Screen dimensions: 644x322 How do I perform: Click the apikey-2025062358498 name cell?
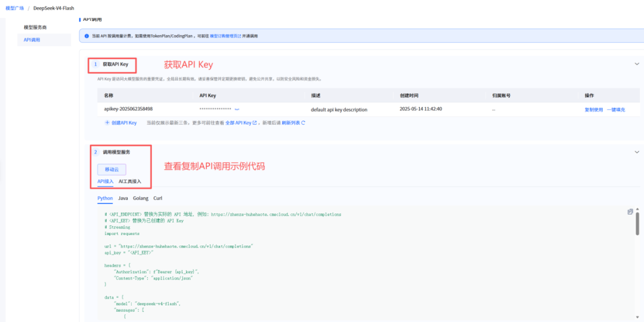click(129, 109)
